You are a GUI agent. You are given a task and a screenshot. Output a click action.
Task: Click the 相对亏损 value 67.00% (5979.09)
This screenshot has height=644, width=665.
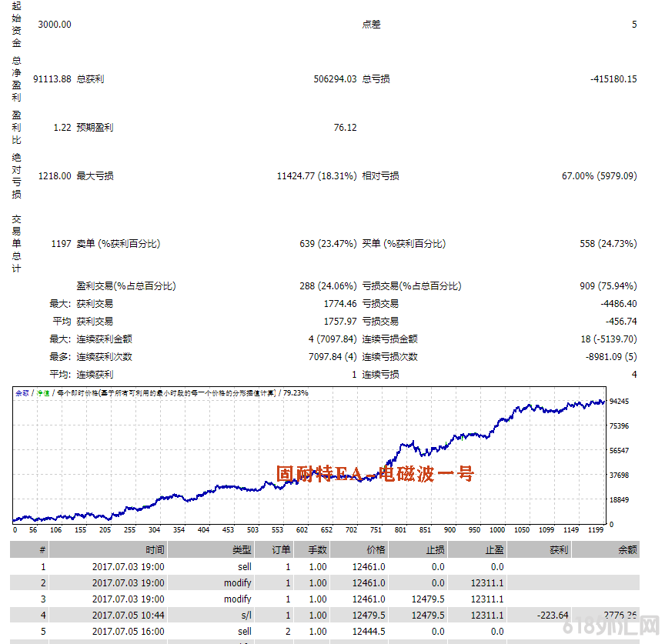599,176
